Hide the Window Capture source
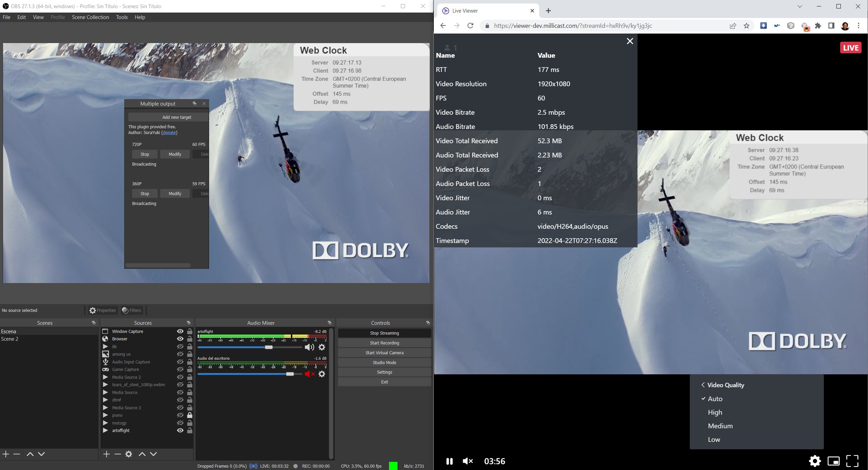 pos(180,331)
